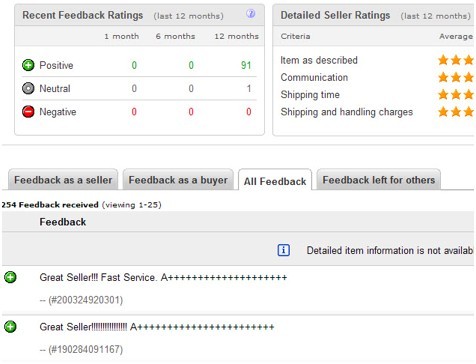Click the gray Neutral circle icon
The width and height of the screenshot is (476, 364).
click(28, 88)
